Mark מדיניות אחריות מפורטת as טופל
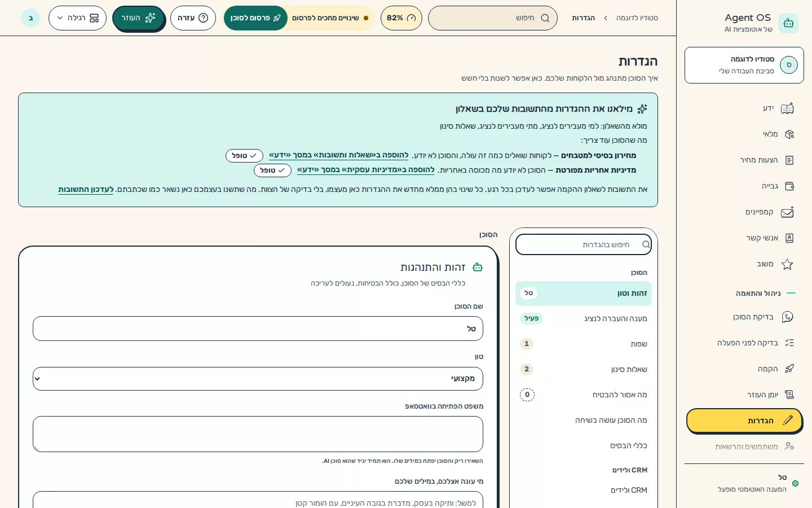The width and height of the screenshot is (812, 508). tap(272, 170)
